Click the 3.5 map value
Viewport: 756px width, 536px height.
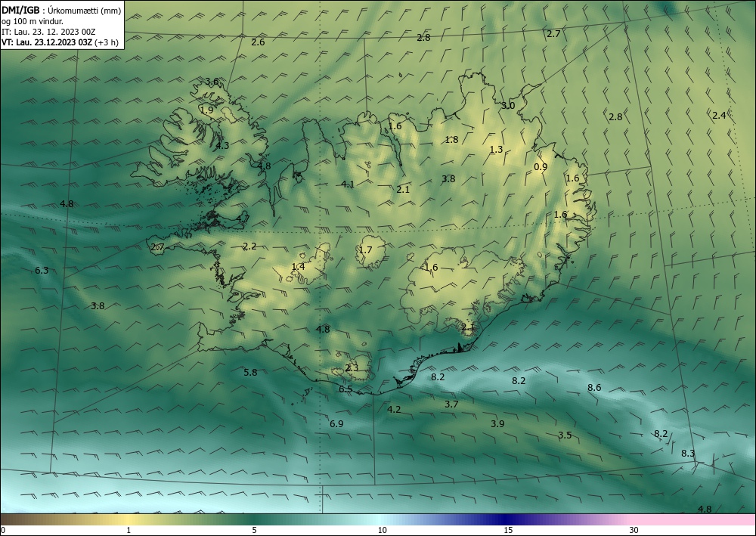(x=565, y=435)
